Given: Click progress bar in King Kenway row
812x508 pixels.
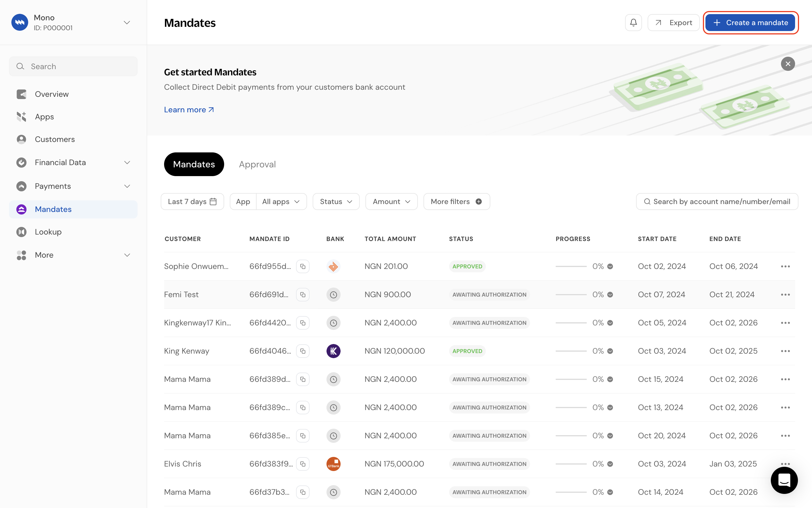Looking at the screenshot, I should coord(571,351).
